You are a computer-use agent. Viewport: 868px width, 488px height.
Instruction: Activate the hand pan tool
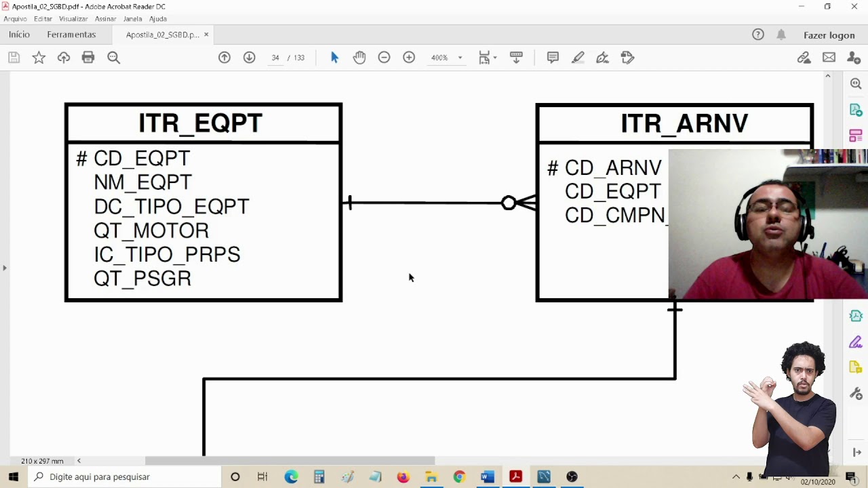pos(359,58)
